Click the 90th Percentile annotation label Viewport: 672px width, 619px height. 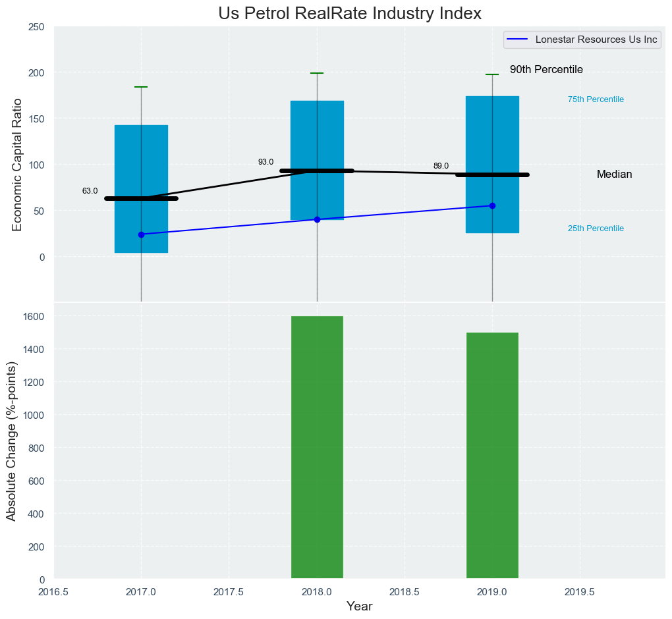point(546,70)
